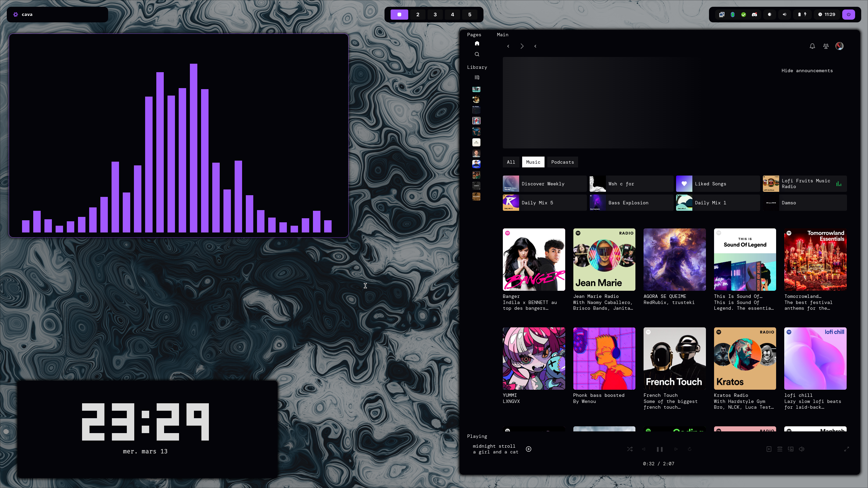The height and width of the screenshot is (488, 868).
Task: Click Hide announcements
Action: click(x=807, y=70)
